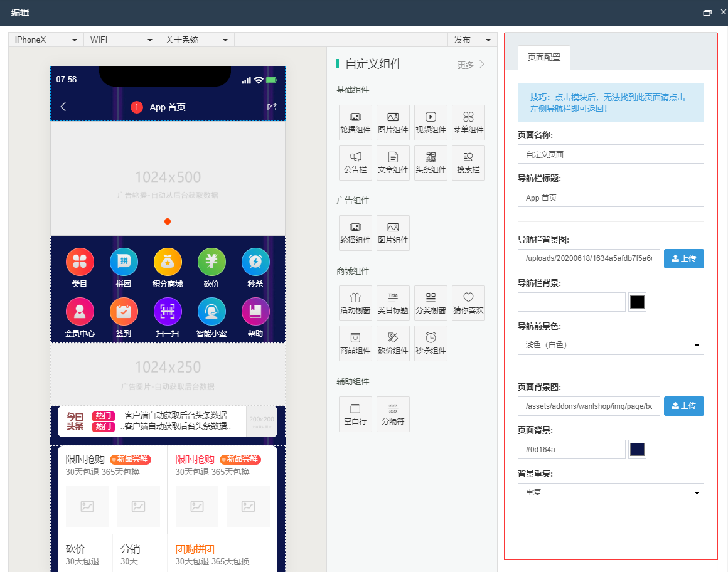Add the 猜你喜欢 heart component
Image resolution: width=728 pixels, height=572 pixels.
468,303
